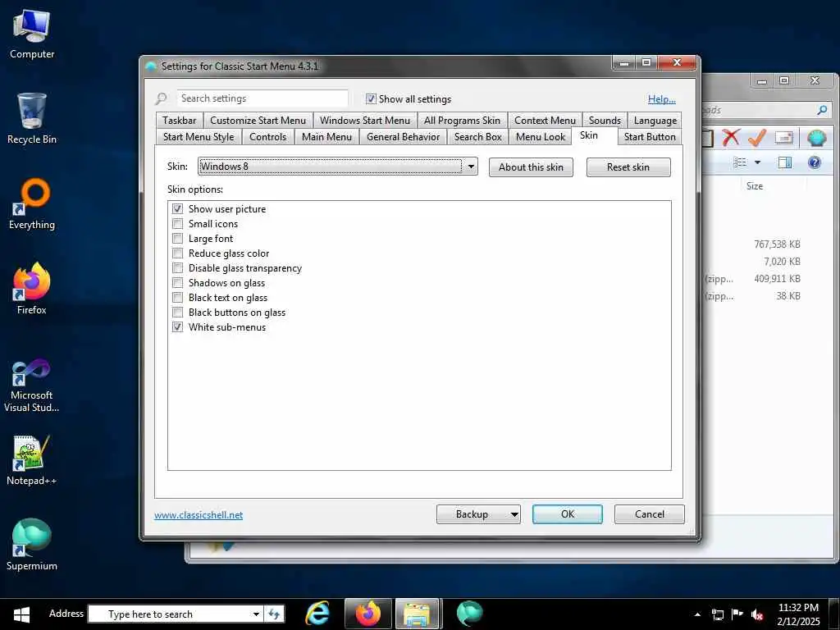Click the email icon in Explorer toolbar
The image size is (840, 630).
(783, 138)
